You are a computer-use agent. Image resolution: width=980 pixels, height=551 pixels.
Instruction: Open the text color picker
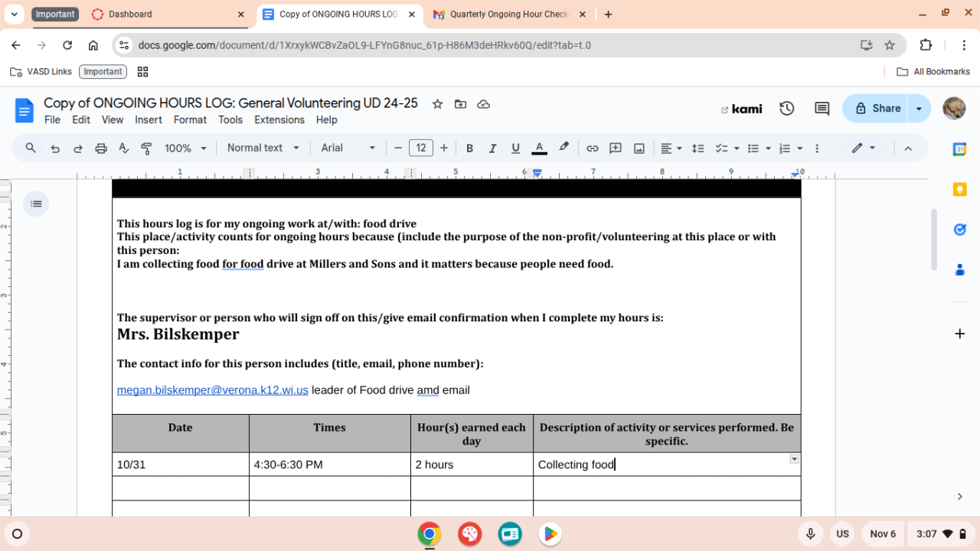coord(539,148)
